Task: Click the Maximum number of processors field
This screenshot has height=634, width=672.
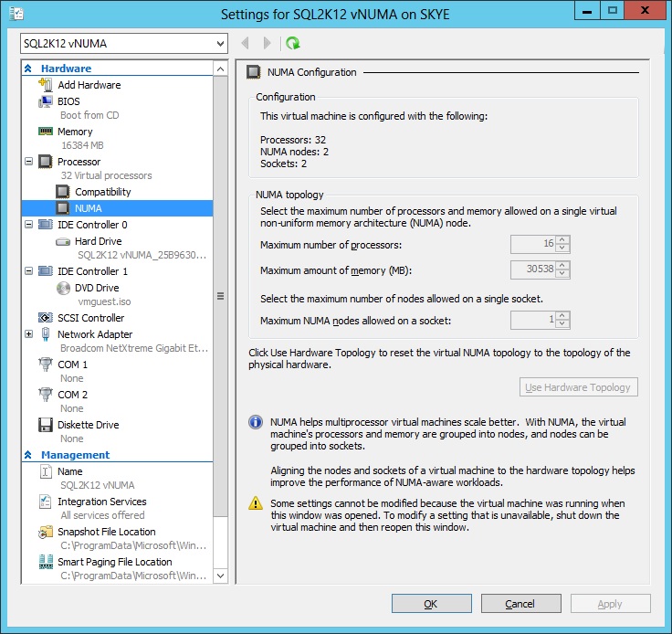Action: coord(533,244)
